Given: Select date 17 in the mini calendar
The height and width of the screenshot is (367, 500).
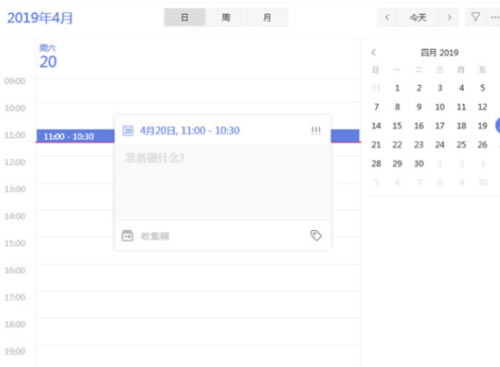Looking at the screenshot, I should (440, 126).
